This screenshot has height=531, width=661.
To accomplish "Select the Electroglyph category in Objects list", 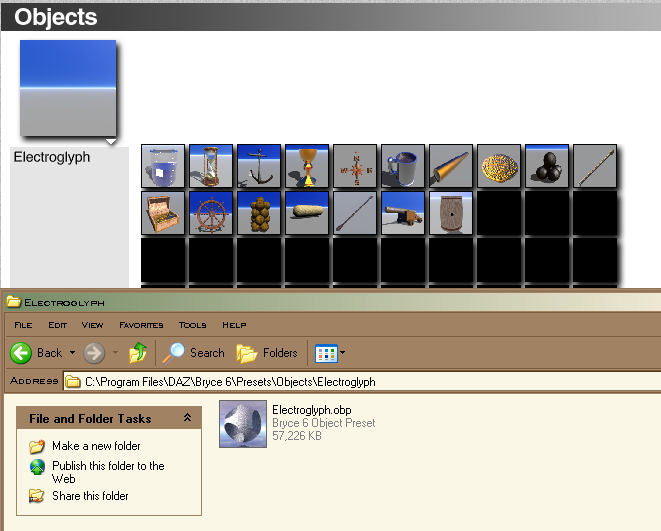I will tap(52, 157).
